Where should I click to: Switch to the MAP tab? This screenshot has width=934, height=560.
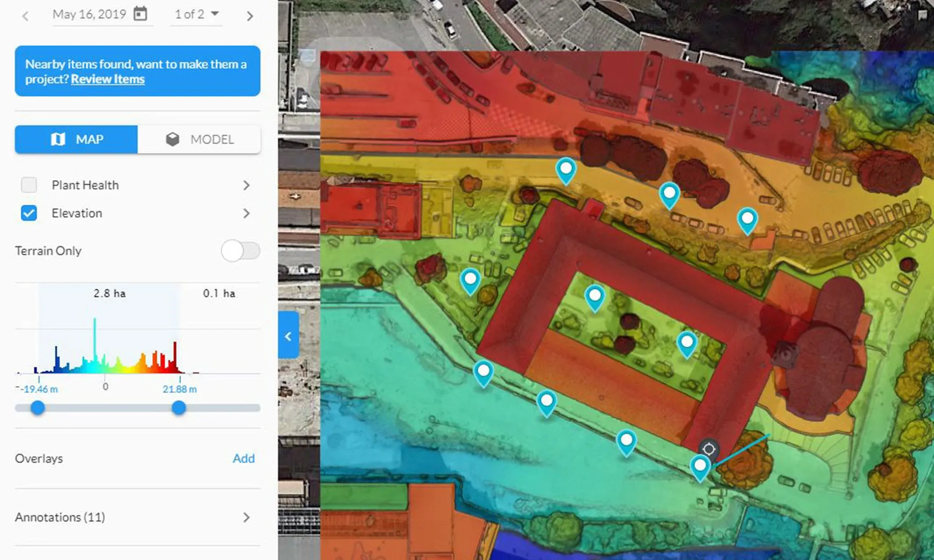click(76, 139)
